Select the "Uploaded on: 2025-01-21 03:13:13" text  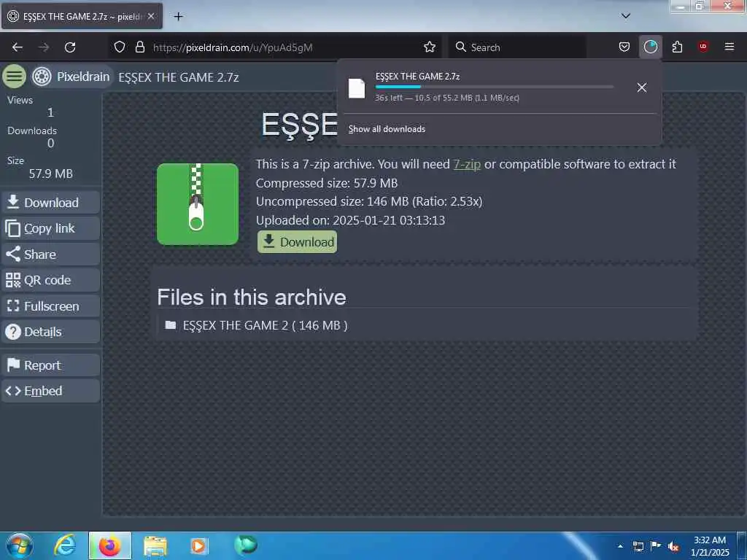click(350, 220)
